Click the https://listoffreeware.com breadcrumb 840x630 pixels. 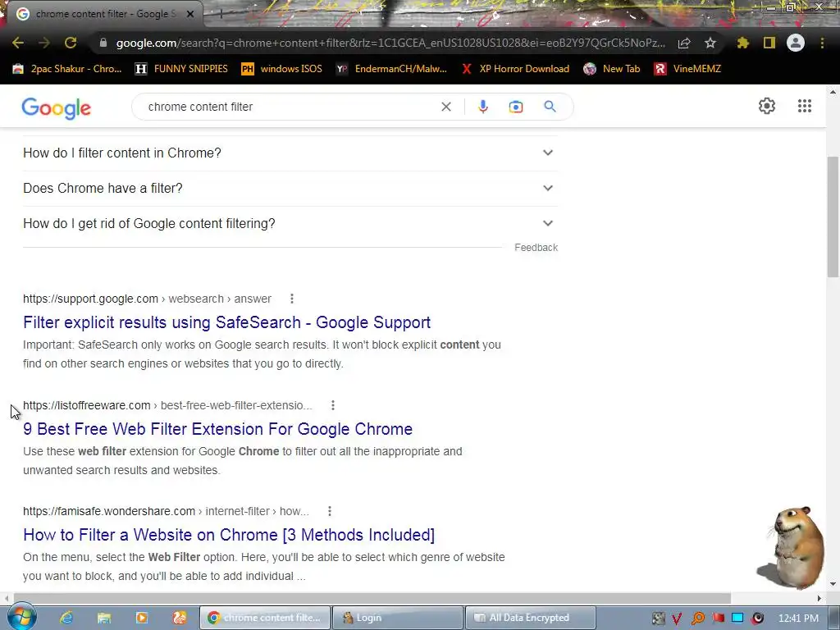[87, 405]
